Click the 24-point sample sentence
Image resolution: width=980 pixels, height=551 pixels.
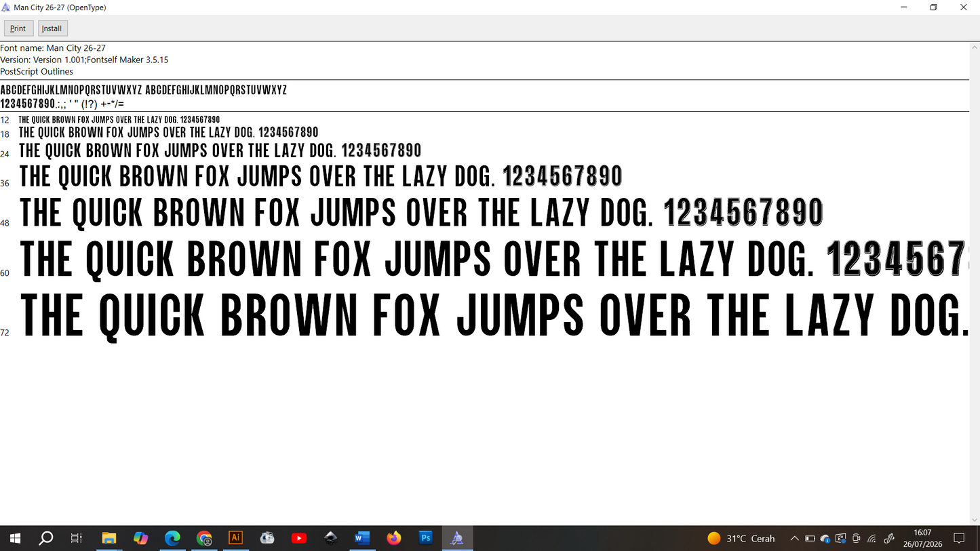pos(220,150)
